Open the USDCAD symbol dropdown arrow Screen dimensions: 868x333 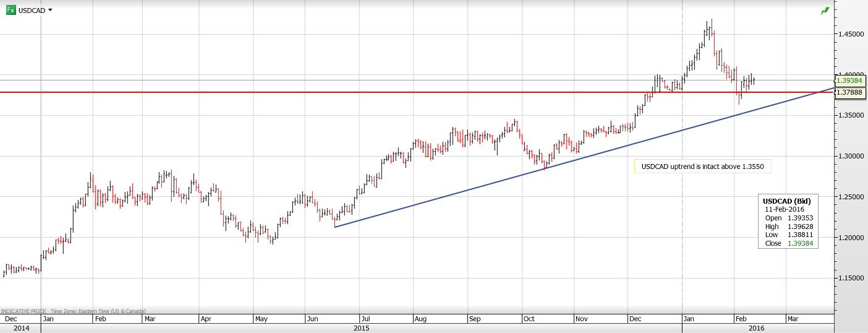click(x=50, y=10)
